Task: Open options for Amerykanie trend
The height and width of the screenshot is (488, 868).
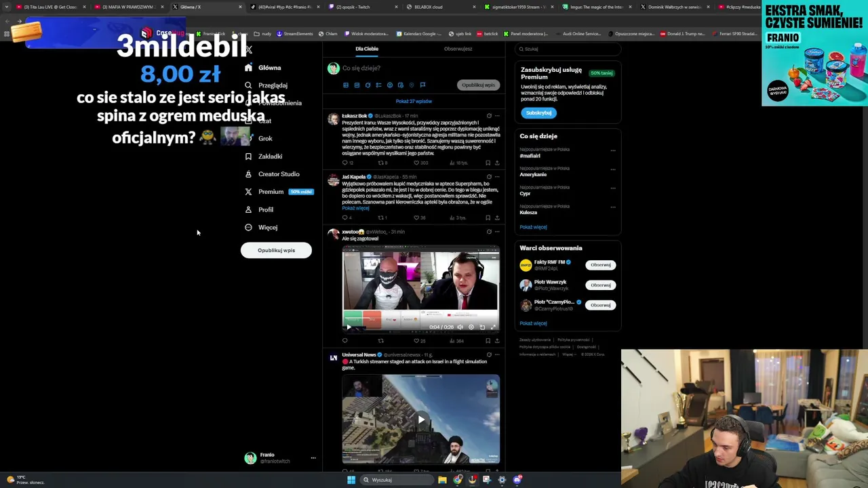Action: pyautogui.click(x=613, y=169)
